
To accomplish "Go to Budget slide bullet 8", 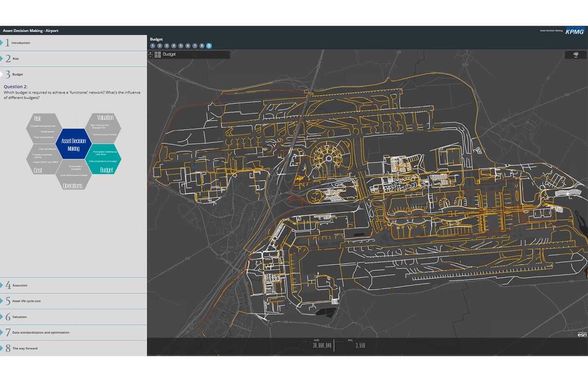I will pyautogui.click(x=202, y=46).
